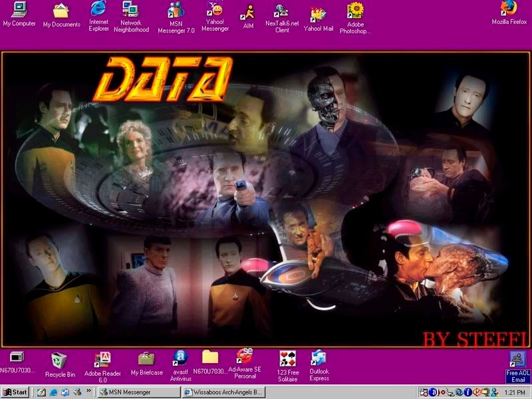This screenshot has height=399, width=532.
Task: Open the Yahoo! Messenger shortcut
Action: pos(215,11)
